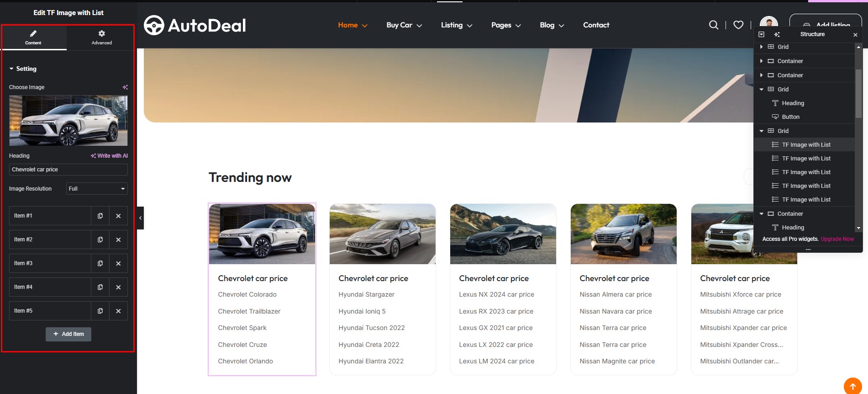Click the Structure scrollbar down arrow

tap(858, 228)
